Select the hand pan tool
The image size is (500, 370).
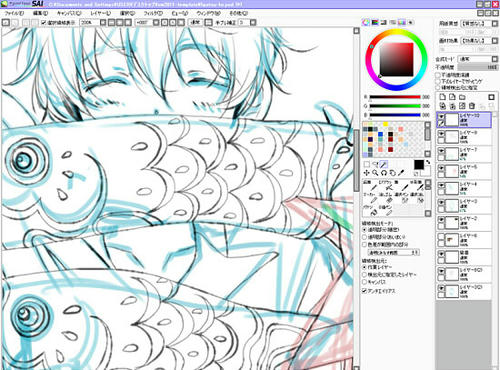pyautogui.click(x=393, y=173)
